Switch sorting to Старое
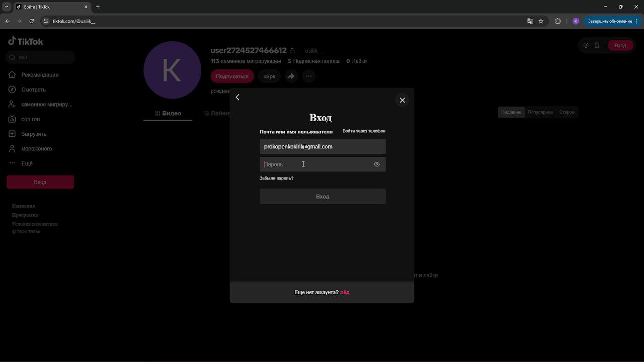Viewport: 644px width, 362px height. (567, 112)
